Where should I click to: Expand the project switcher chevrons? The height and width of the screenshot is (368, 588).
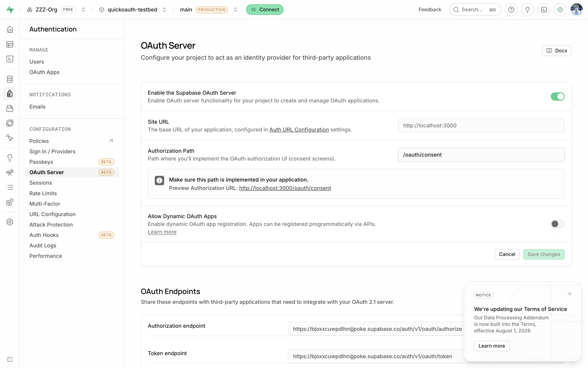point(165,9)
